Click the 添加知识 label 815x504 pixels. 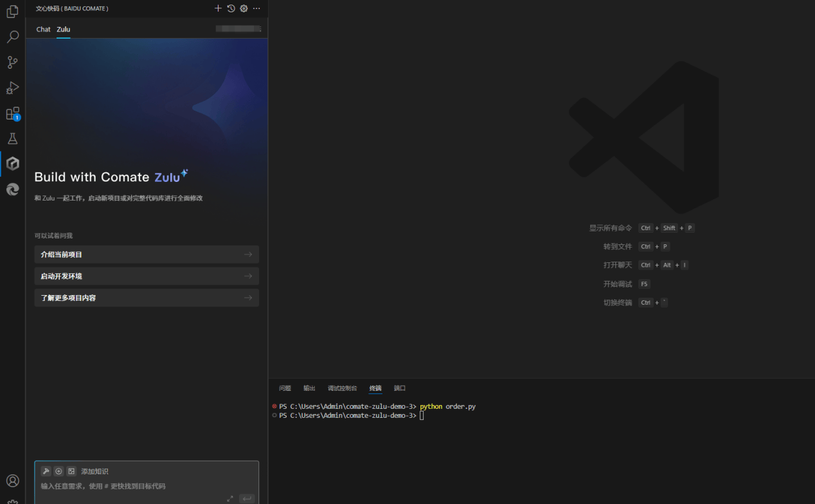pyautogui.click(x=94, y=472)
